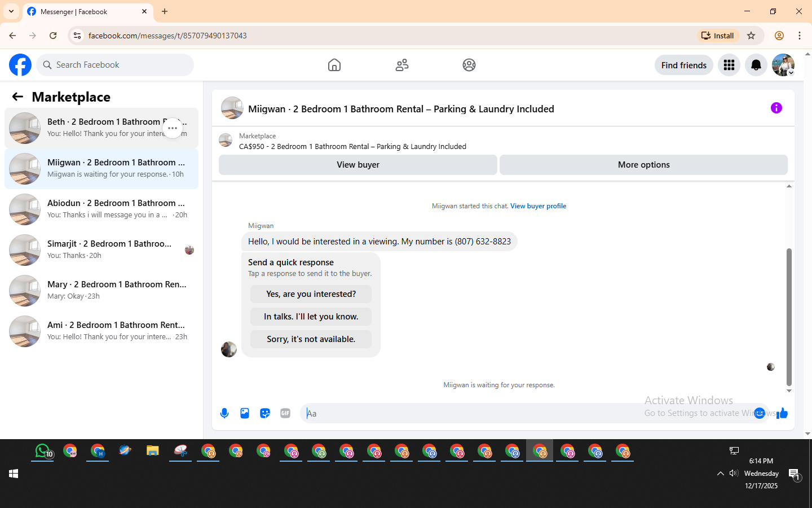Open the Groups icon in top navigation
812x508 pixels.
tap(469, 65)
